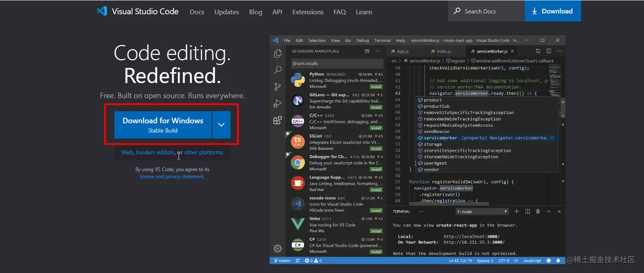Click the Search Docs field
Viewport: 644px width, 273px height.
(x=486, y=11)
